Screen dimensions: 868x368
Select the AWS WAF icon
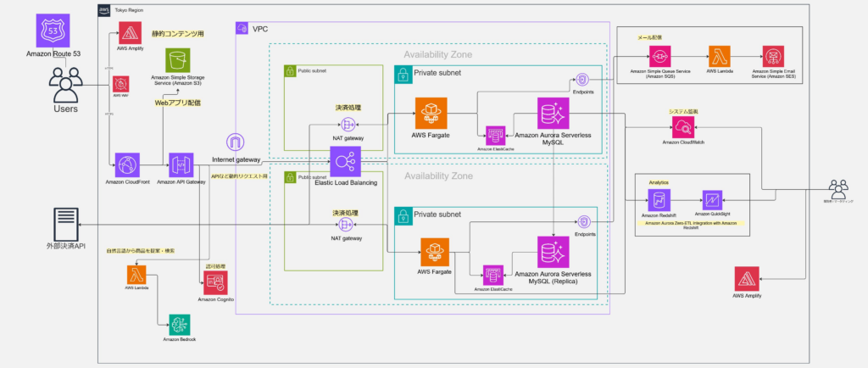[x=120, y=84]
